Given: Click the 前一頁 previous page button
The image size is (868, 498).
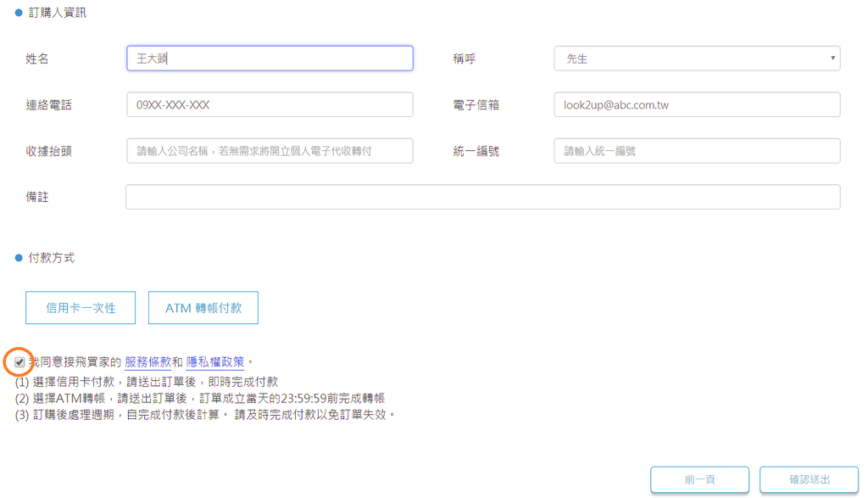Looking at the screenshot, I should (x=699, y=479).
